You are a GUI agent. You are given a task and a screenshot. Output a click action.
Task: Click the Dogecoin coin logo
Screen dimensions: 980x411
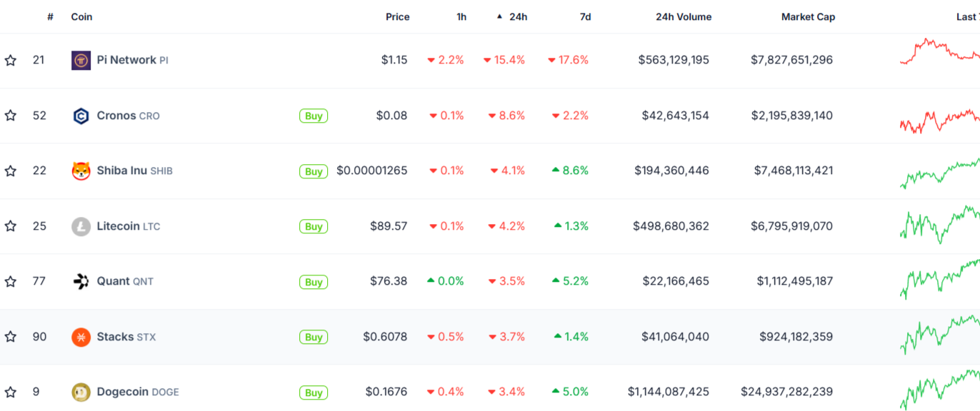coord(81,392)
